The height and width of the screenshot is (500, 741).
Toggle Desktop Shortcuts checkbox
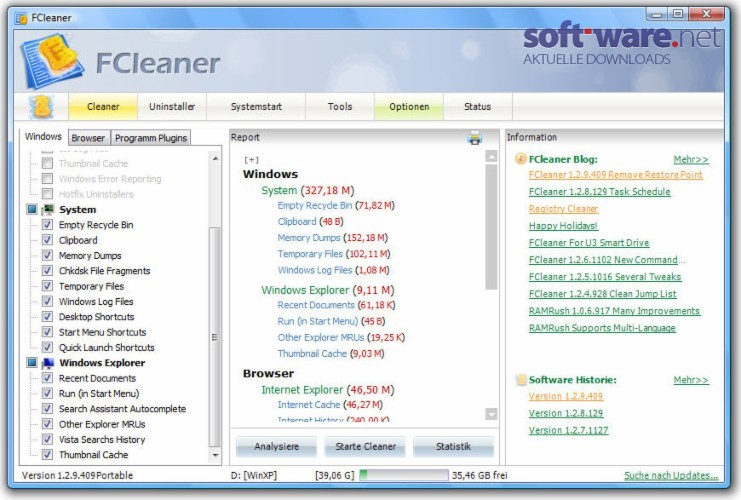47,316
